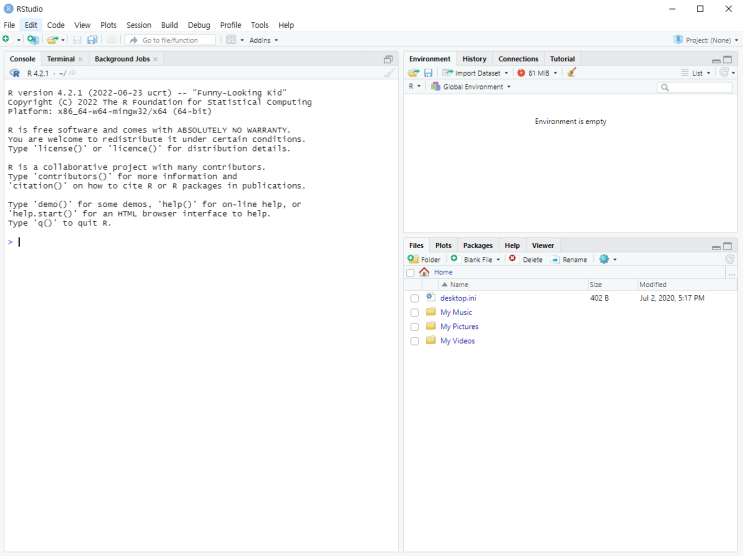Load workspace using Environment open icon
Screen dimensions: 743x556
(x=413, y=73)
